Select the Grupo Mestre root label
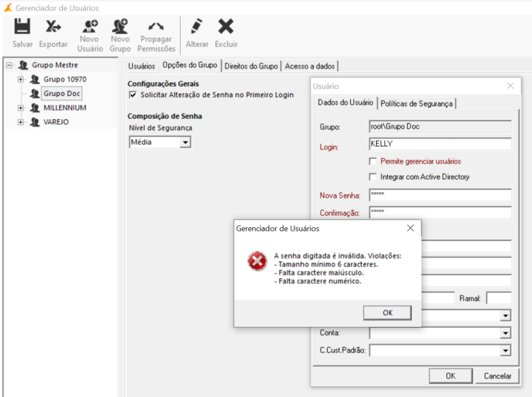The height and width of the screenshot is (397, 532). tap(54, 65)
